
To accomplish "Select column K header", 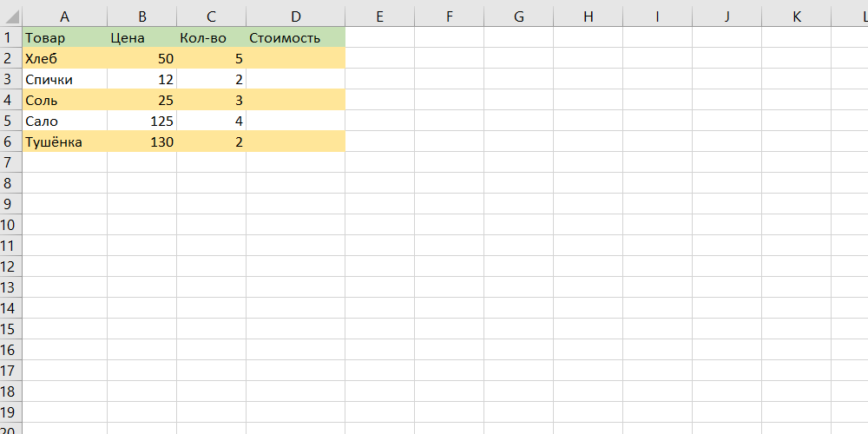I will (x=797, y=16).
